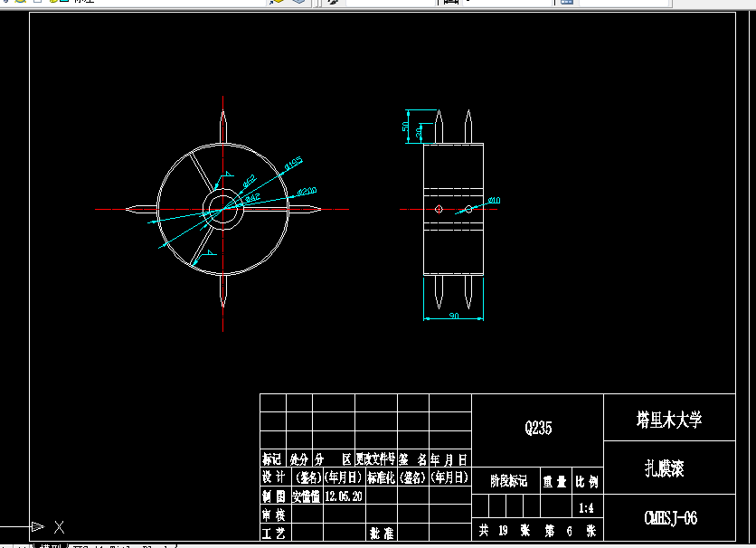
Task: Click the 审核 row label
Action: pyautogui.click(x=274, y=515)
